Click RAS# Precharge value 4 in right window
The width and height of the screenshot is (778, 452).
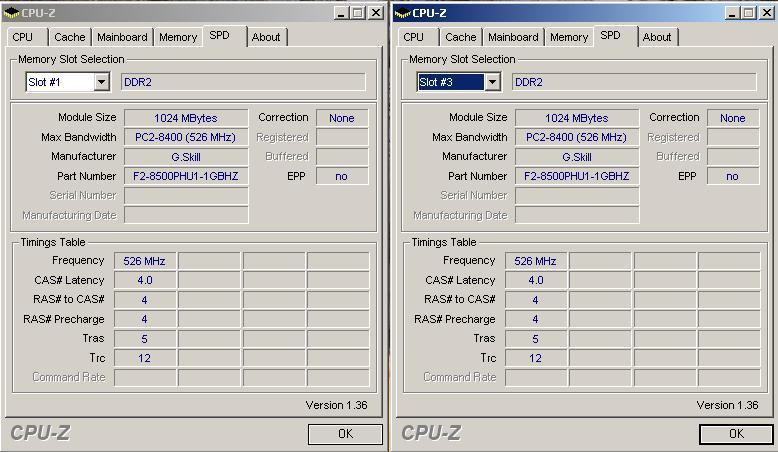click(x=536, y=319)
